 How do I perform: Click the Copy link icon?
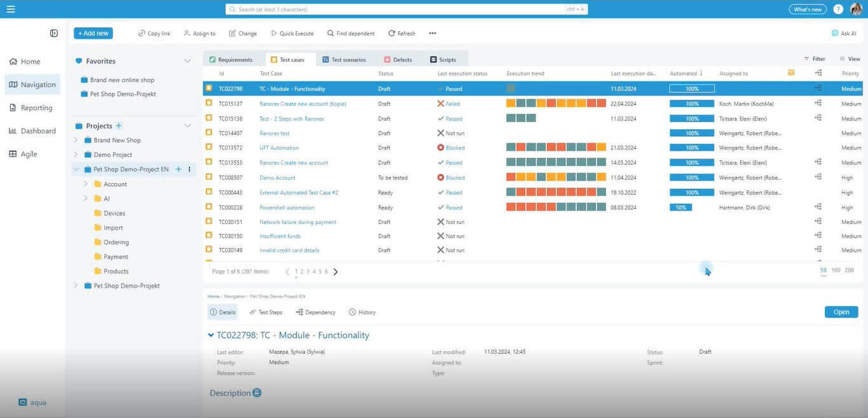click(x=142, y=33)
